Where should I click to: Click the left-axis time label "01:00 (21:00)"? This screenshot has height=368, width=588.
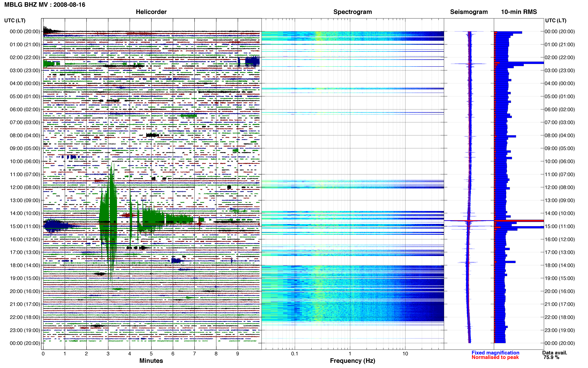(25, 45)
